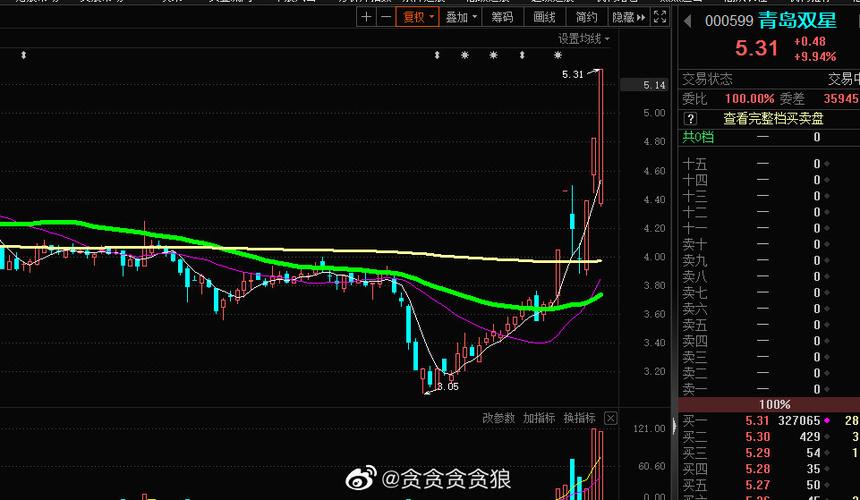Click 加指标 to add an indicator
860x500 pixels.
coord(539,418)
